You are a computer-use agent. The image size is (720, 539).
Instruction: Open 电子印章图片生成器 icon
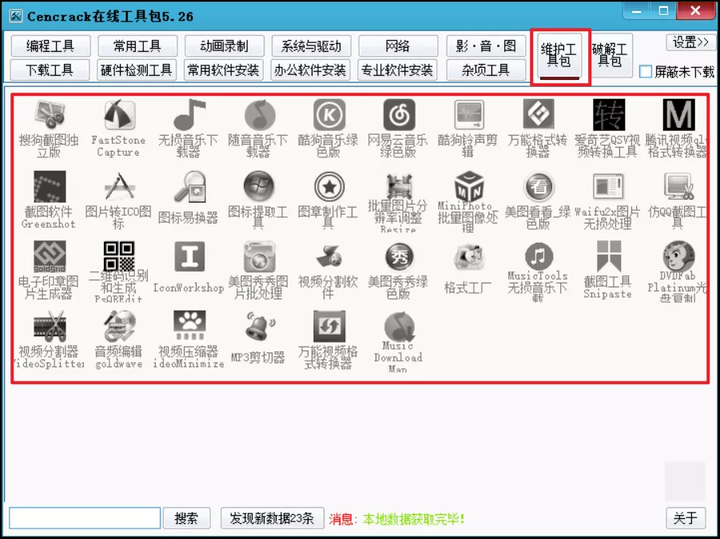[49, 256]
